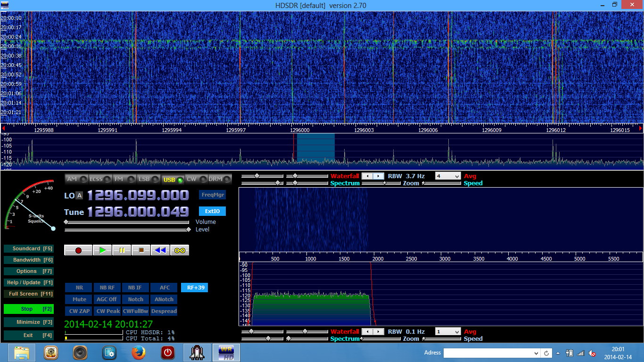
Task: Click the Volume slider handle
Action: (66, 222)
